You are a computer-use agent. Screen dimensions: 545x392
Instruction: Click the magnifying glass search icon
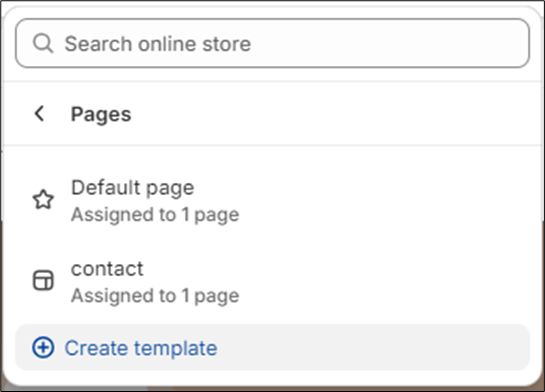[43, 43]
